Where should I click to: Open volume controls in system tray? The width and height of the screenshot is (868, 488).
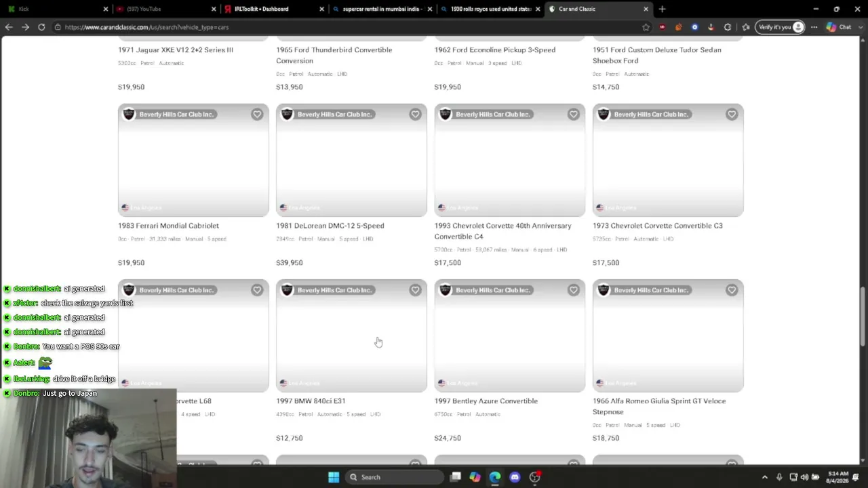[804, 477]
